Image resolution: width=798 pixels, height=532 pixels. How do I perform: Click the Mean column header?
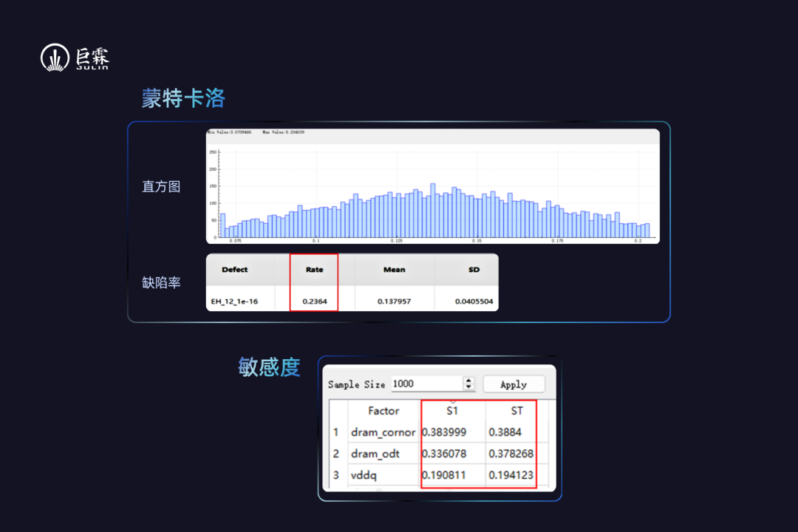(395, 270)
